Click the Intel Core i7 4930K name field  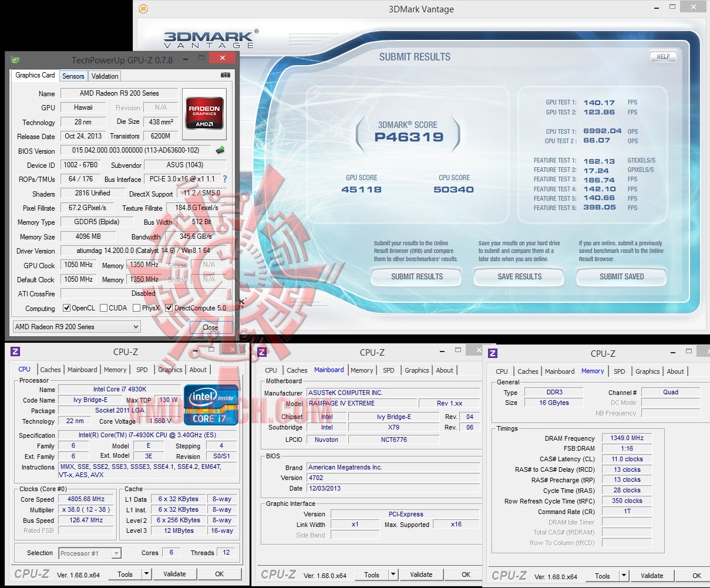pos(119,389)
